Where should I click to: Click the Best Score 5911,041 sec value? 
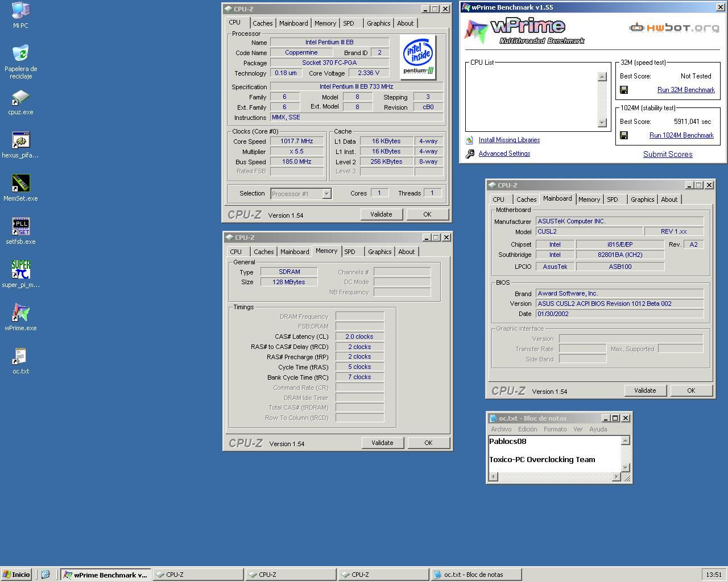click(692, 122)
